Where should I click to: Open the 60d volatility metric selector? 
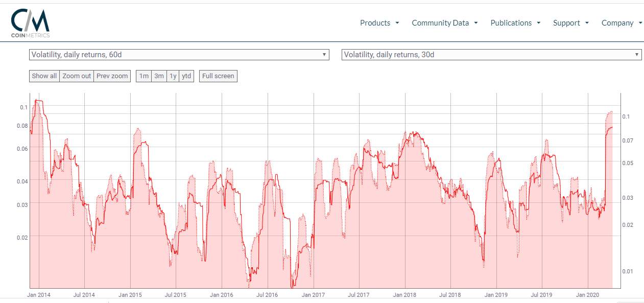coord(179,54)
